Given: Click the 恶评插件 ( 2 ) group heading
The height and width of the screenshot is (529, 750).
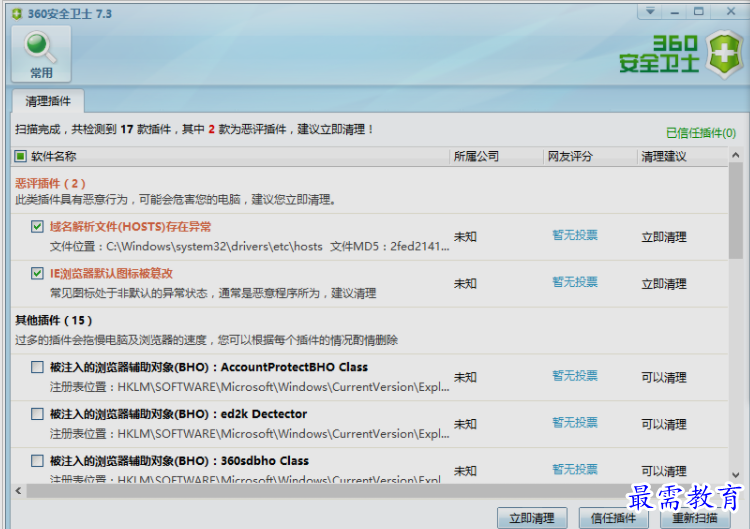Looking at the screenshot, I should click(50, 184).
